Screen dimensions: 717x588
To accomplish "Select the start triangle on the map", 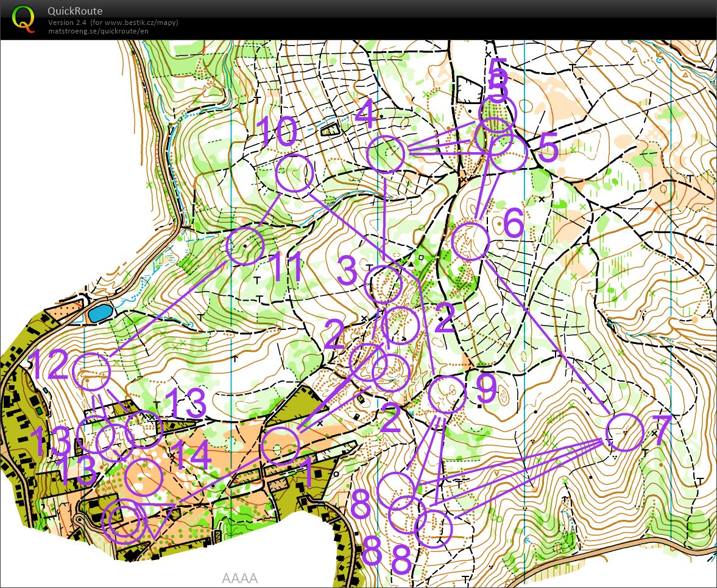I will tap(160, 519).
